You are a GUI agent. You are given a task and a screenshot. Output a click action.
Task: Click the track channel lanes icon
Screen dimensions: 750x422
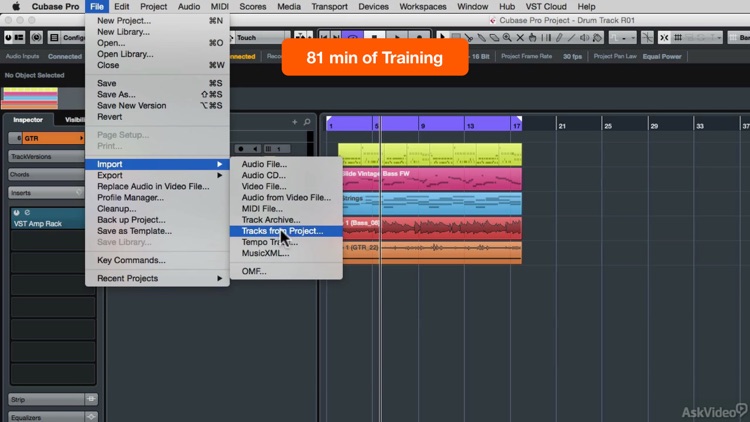tap(268, 149)
